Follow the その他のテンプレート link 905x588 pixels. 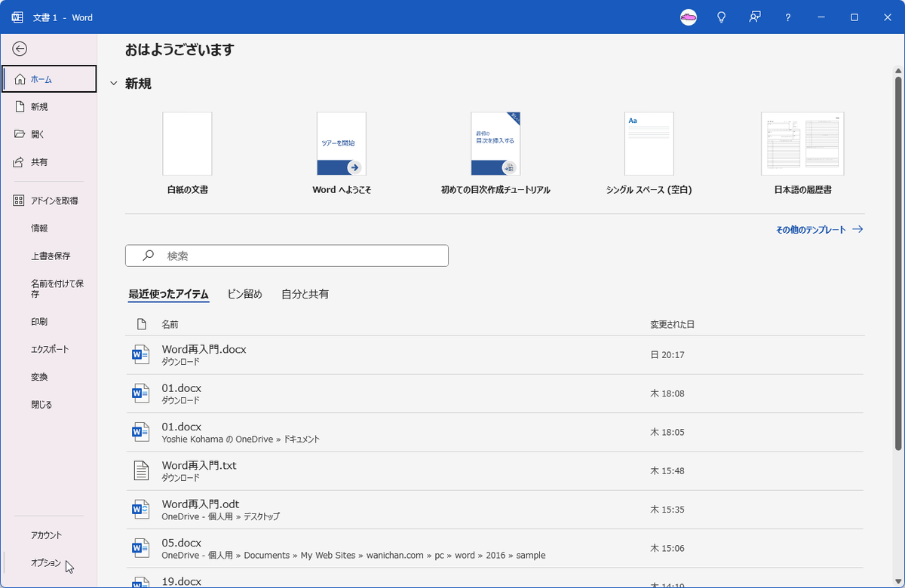[819, 230]
